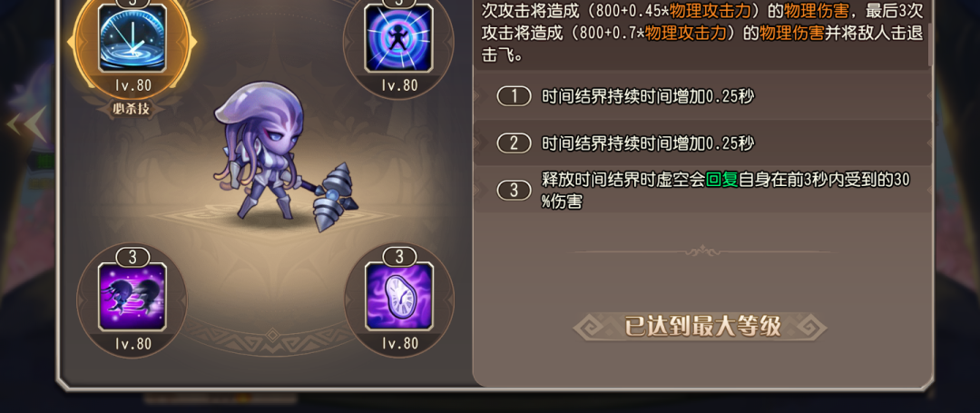The width and height of the screenshot is (980, 413).
Task: Select the melting clock skill icon
Action: tap(400, 297)
